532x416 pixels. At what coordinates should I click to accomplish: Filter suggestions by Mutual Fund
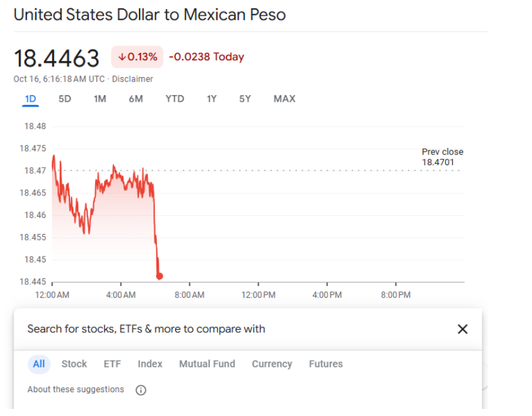(207, 364)
